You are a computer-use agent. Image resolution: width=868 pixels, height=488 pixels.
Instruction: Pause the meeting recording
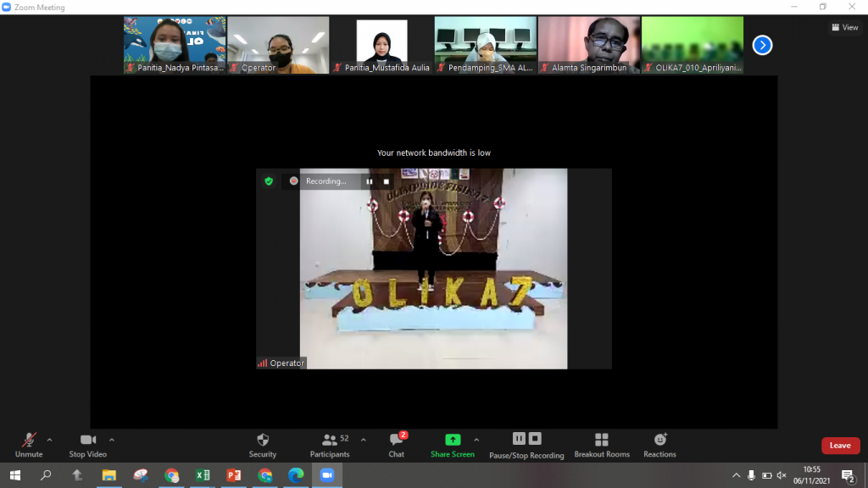click(519, 438)
